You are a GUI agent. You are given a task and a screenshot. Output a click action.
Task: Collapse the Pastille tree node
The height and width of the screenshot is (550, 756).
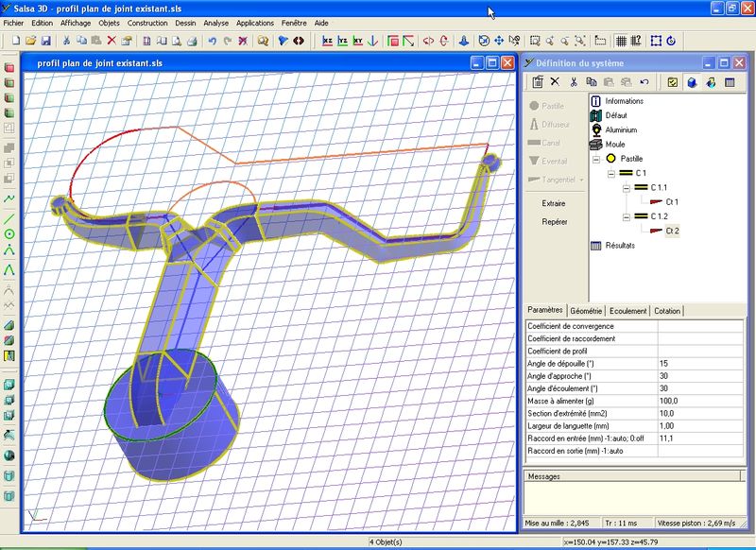(596, 159)
